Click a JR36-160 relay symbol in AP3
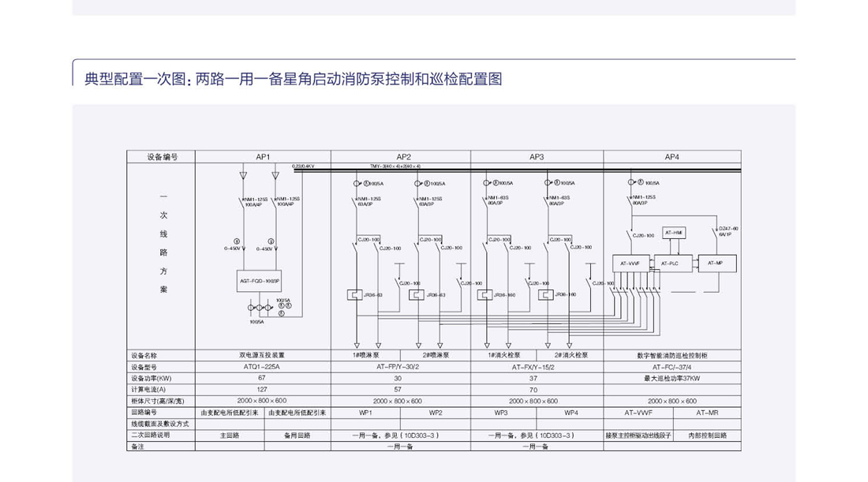Image resolution: width=868 pixels, height=482 pixels. [x=485, y=294]
